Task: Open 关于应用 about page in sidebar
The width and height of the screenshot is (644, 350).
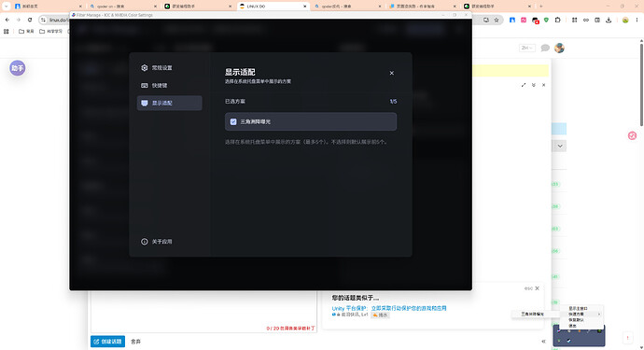Action: tap(169, 242)
